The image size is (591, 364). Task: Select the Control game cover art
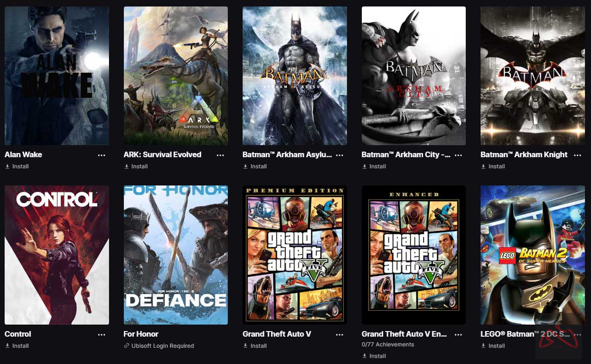pyautogui.click(x=57, y=255)
